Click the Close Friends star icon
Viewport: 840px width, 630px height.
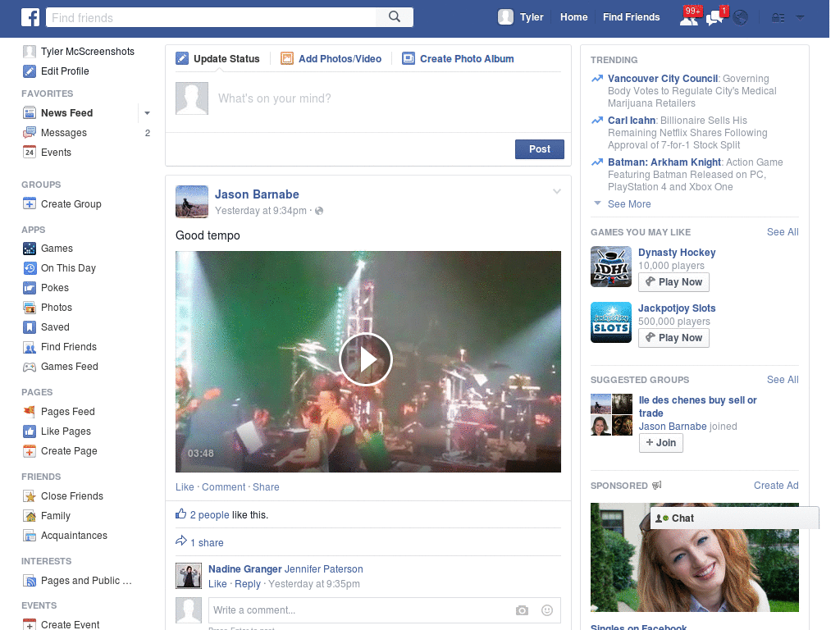(30, 496)
